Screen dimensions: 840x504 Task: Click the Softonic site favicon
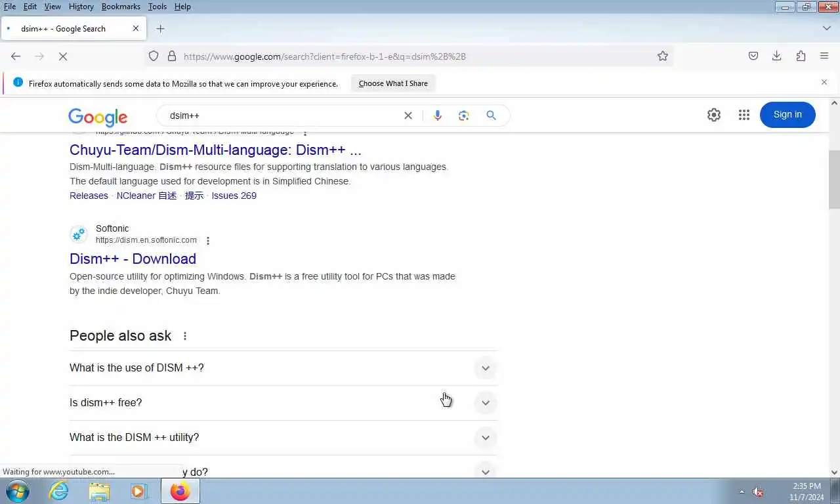pyautogui.click(x=79, y=234)
